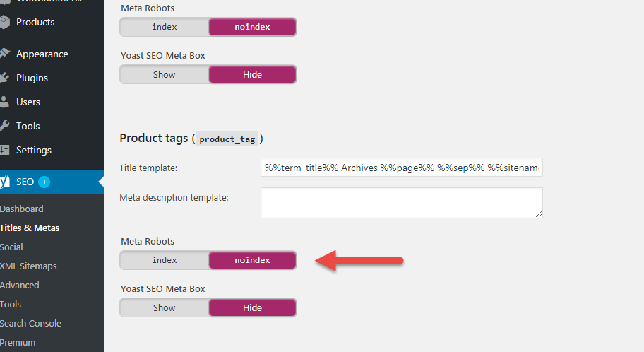Set Product tags Meta Robots to index
The image size is (644, 352).
(x=165, y=260)
